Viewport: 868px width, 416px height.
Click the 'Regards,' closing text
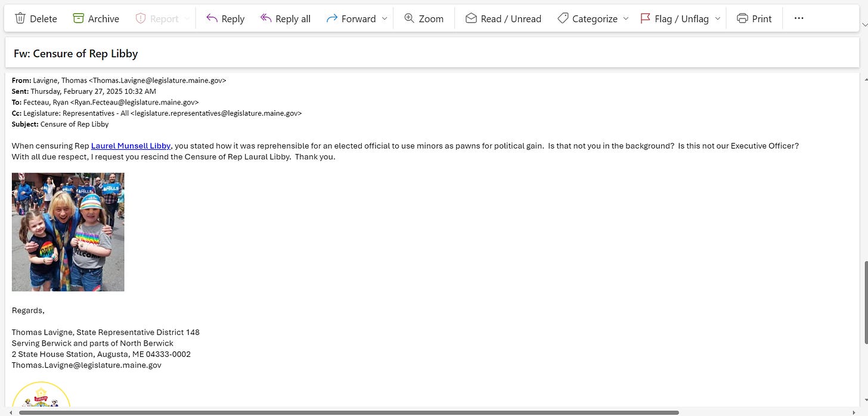(28, 310)
